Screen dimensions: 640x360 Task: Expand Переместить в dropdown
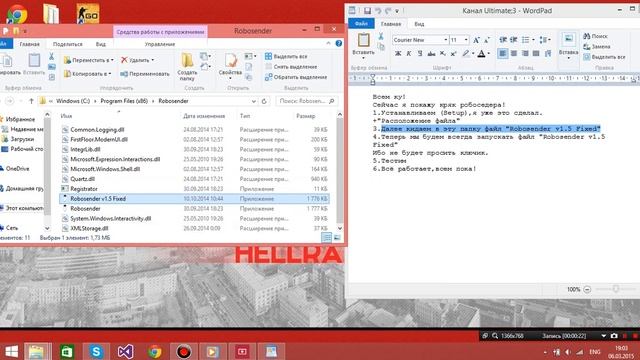coord(112,60)
